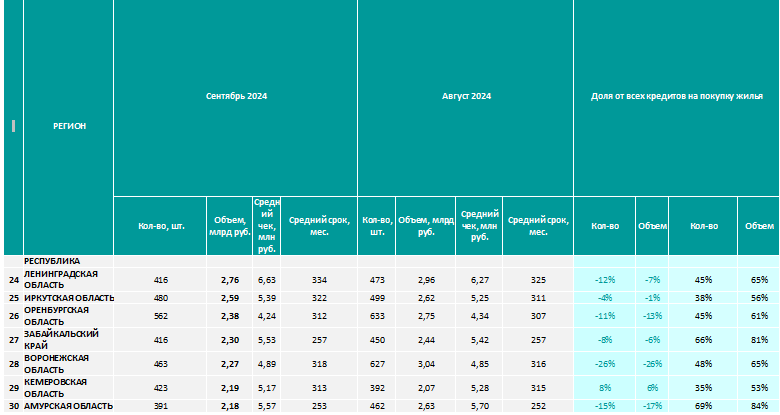
Task: Click Кол-во, шт. header under Сентябрь 2024
Action: point(161,226)
